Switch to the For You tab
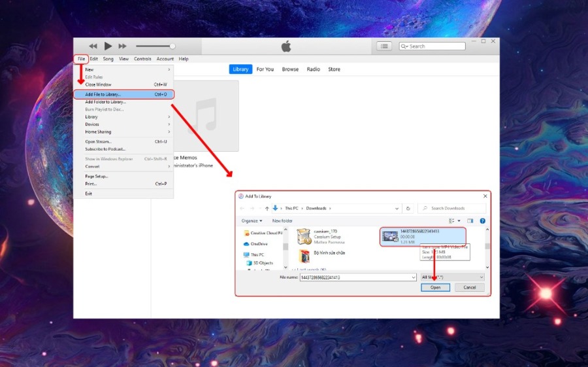 (265, 69)
